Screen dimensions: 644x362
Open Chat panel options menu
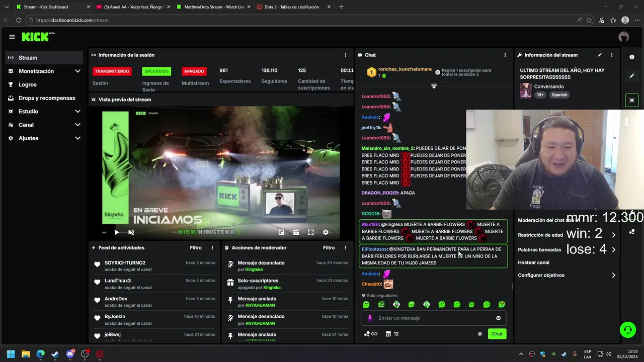point(505,55)
